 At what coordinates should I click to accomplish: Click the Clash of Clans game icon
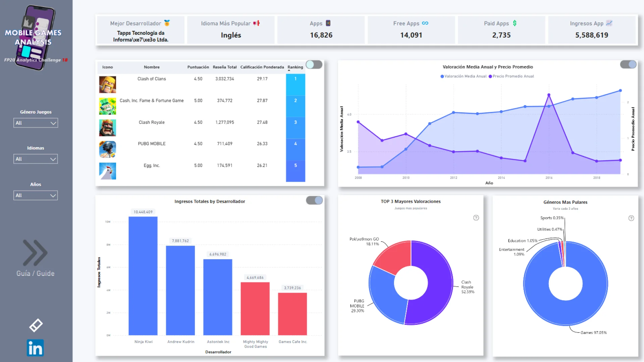point(107,84)
